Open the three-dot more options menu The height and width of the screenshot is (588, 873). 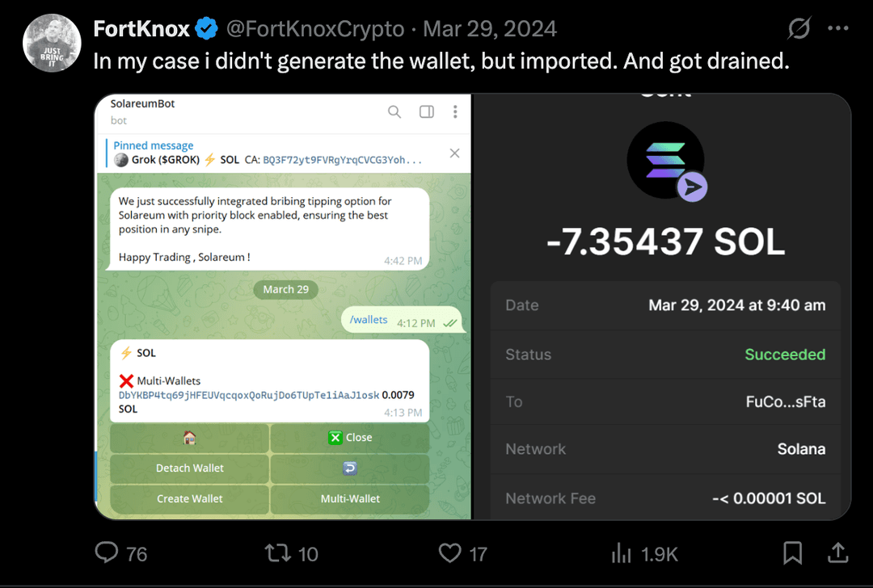pos(838,29)
